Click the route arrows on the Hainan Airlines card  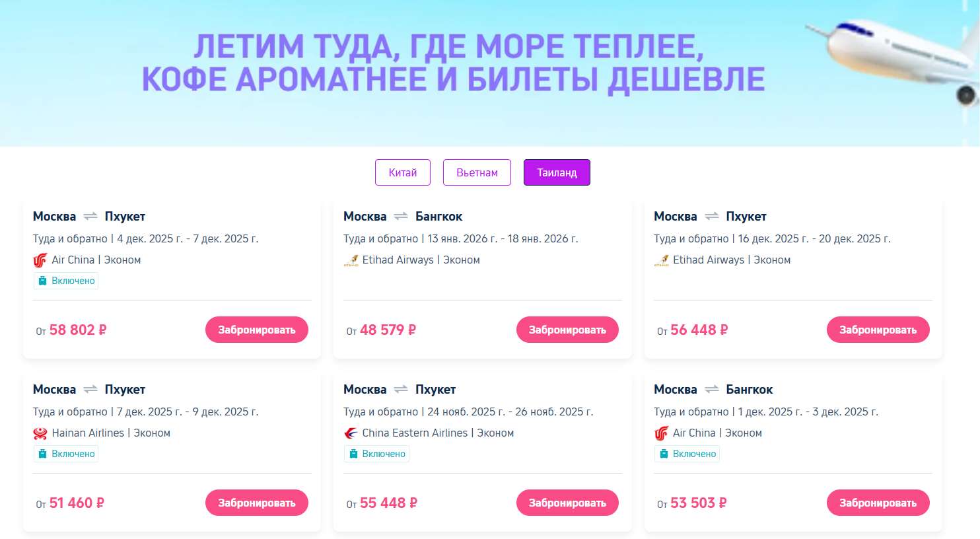pyautogui.click(x=90, y=389)
